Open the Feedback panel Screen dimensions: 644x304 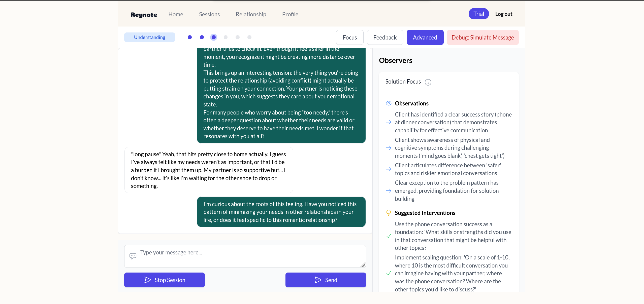(x=385, y=37)
